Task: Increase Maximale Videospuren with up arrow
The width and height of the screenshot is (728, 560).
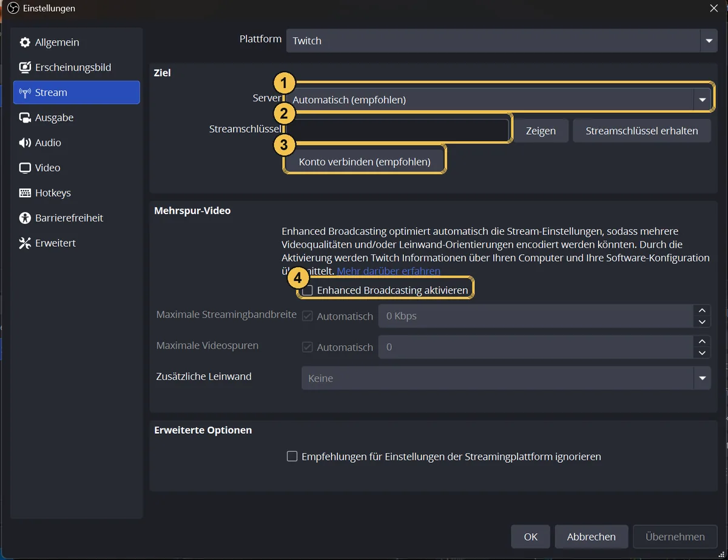Action: pyautogui.click(x=702, y=341)
